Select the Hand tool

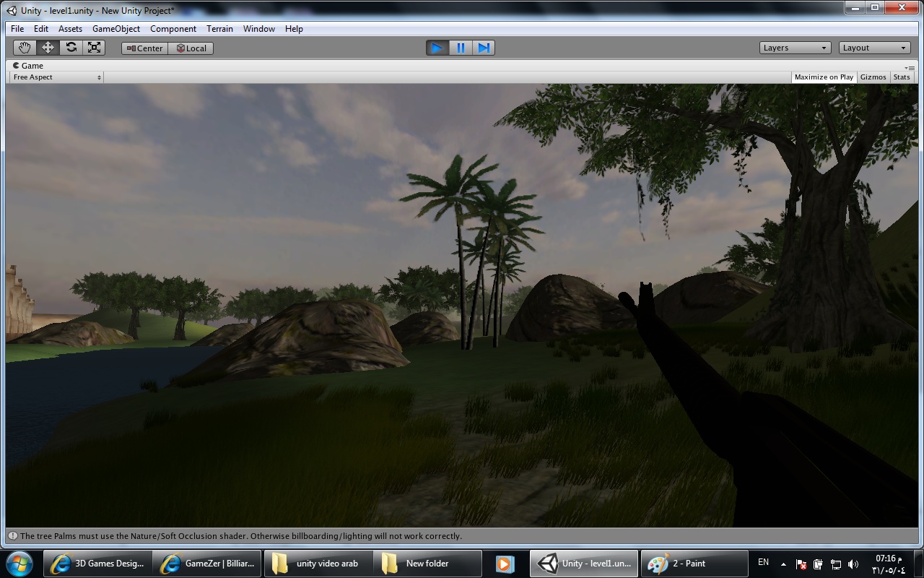pos(25,48)
